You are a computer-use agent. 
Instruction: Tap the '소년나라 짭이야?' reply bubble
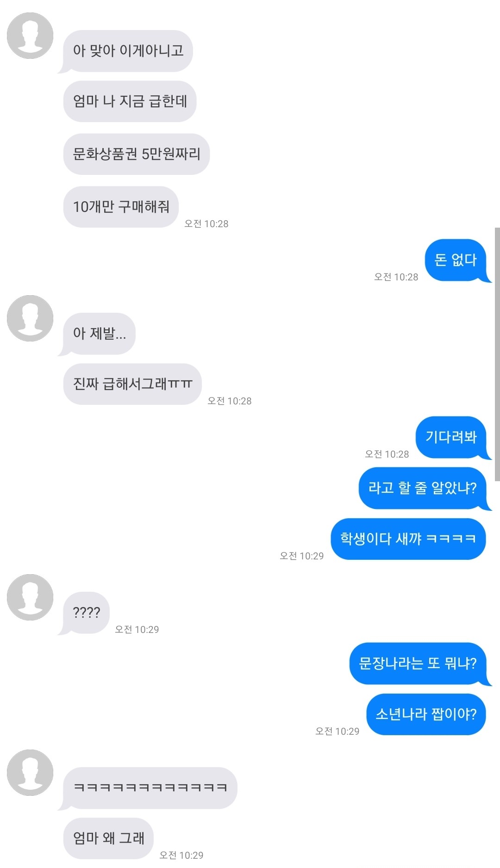coord(426,714)
